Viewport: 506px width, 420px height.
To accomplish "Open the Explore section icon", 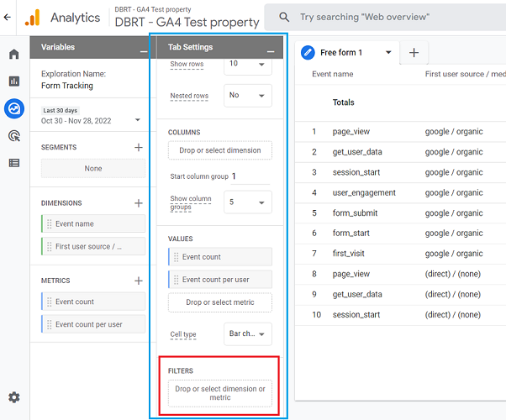I will click(14, 108).
